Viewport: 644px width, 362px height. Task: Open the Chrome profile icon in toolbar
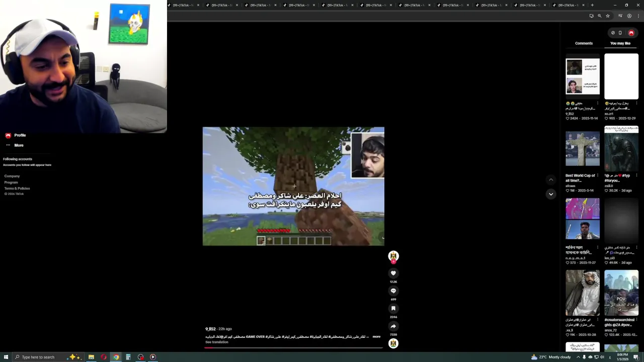[x=629, y=16]
